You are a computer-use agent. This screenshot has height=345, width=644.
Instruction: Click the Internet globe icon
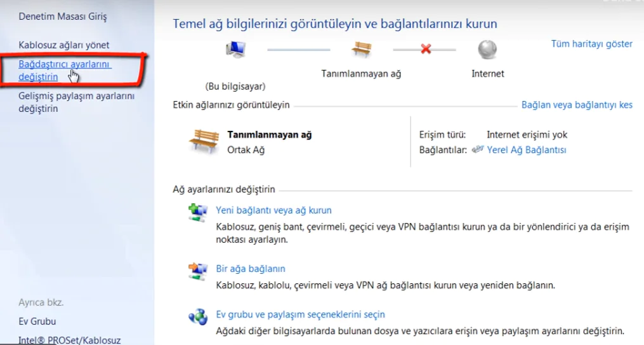(x=487, y=50)
